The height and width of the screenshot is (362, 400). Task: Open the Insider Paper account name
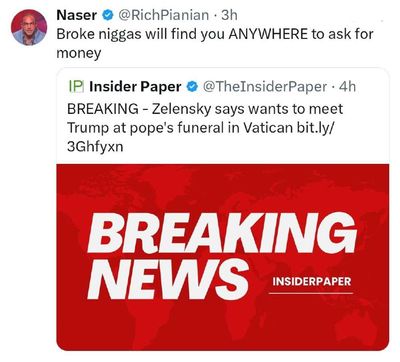click(x=135, y=87)
